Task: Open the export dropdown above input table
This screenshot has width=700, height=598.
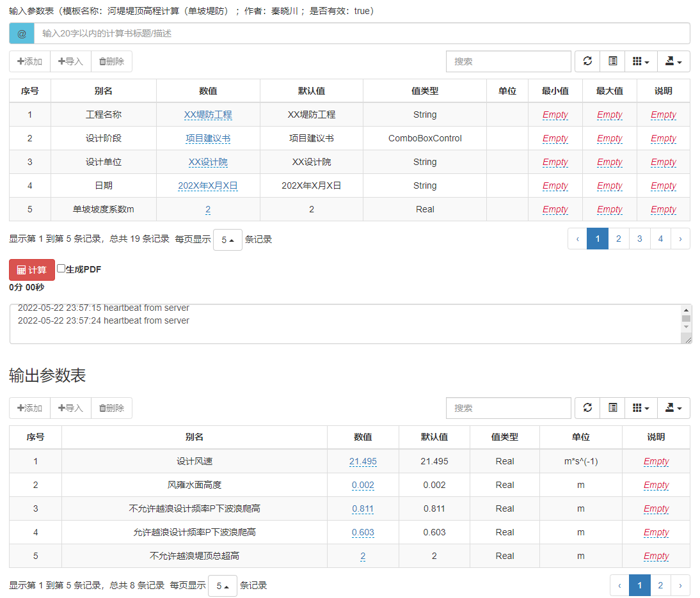Action: pyautogui.click(x=674, y=61)
